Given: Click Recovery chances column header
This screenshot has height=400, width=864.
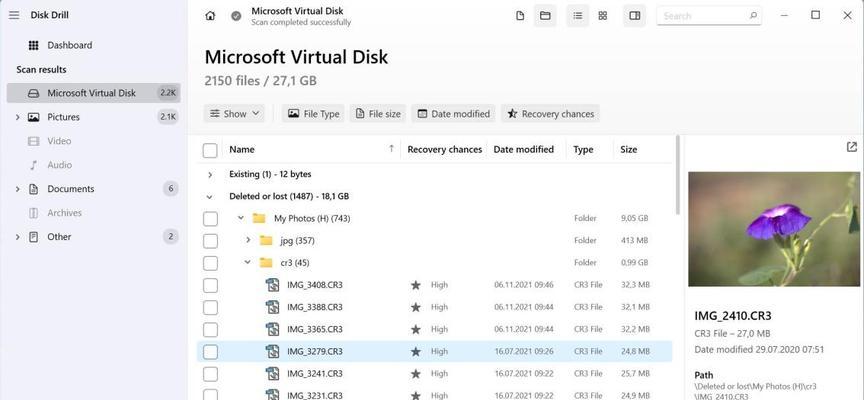Looking at the screenshot, I should (445, 149).
